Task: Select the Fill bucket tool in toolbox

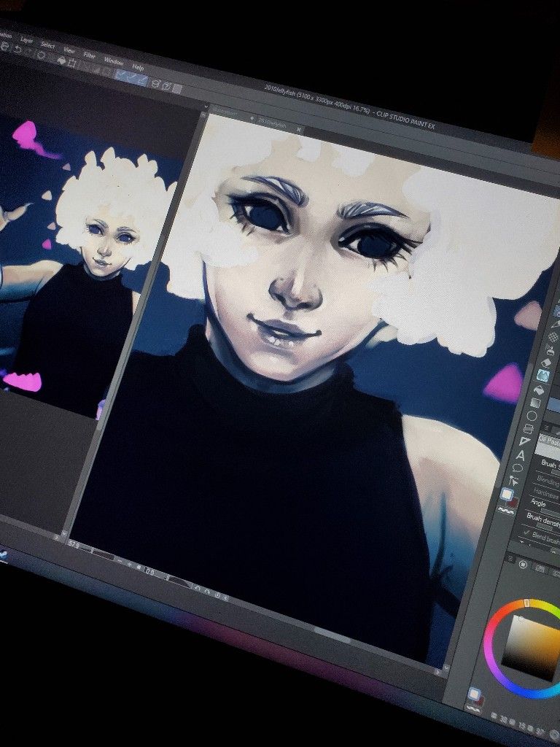Action: click(539, 390)
